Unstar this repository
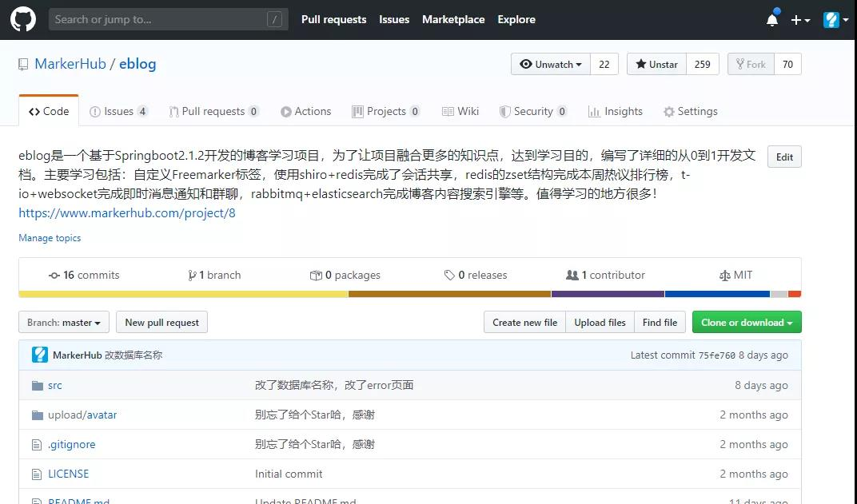 pyautogui.click(x=656, y=64)
